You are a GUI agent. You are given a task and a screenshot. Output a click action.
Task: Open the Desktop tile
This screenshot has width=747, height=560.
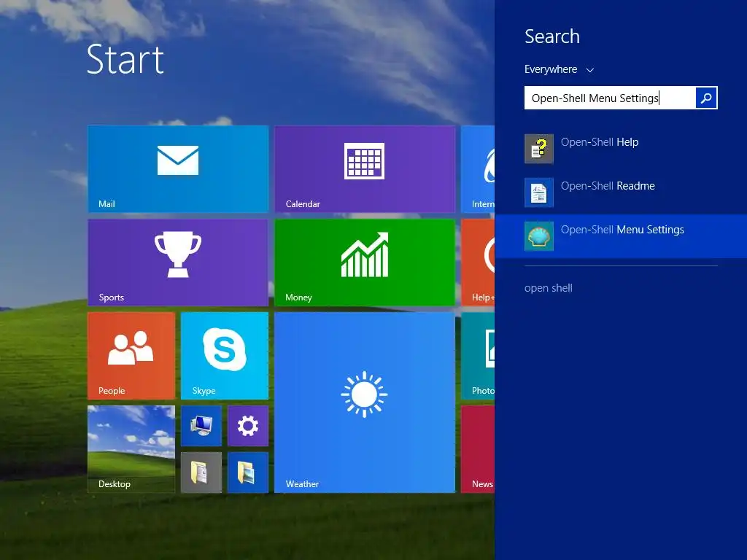[131, 449]
